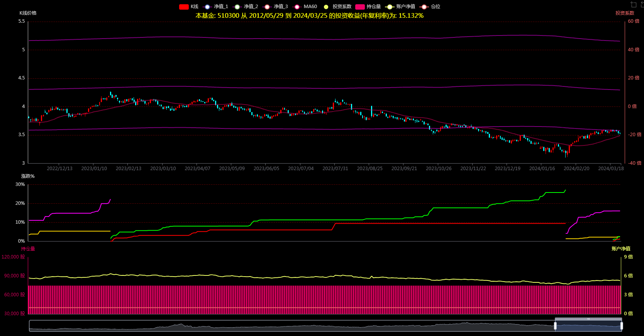Click the 2023/02/13 date label
The width and height of the screenshot is (644, 336).
click(x=129, y=169)
